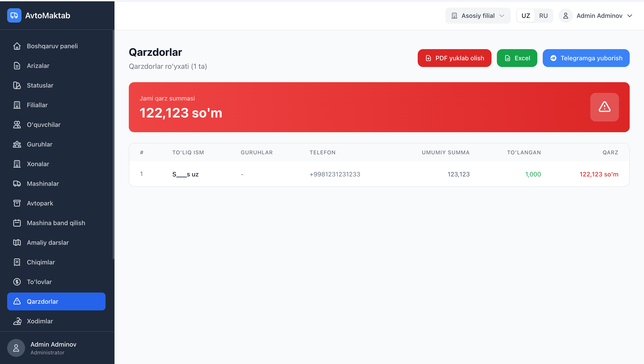Click the AvtoMaktab logo icon
The height and width of the screenshot is (364, 644).
[14, 15]
